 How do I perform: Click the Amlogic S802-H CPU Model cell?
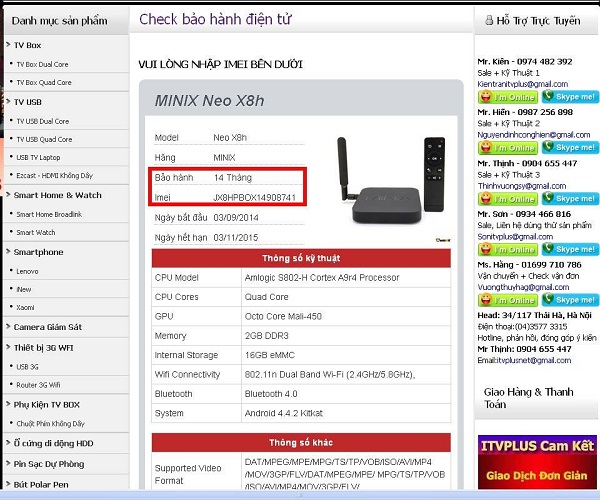[346, 278]
